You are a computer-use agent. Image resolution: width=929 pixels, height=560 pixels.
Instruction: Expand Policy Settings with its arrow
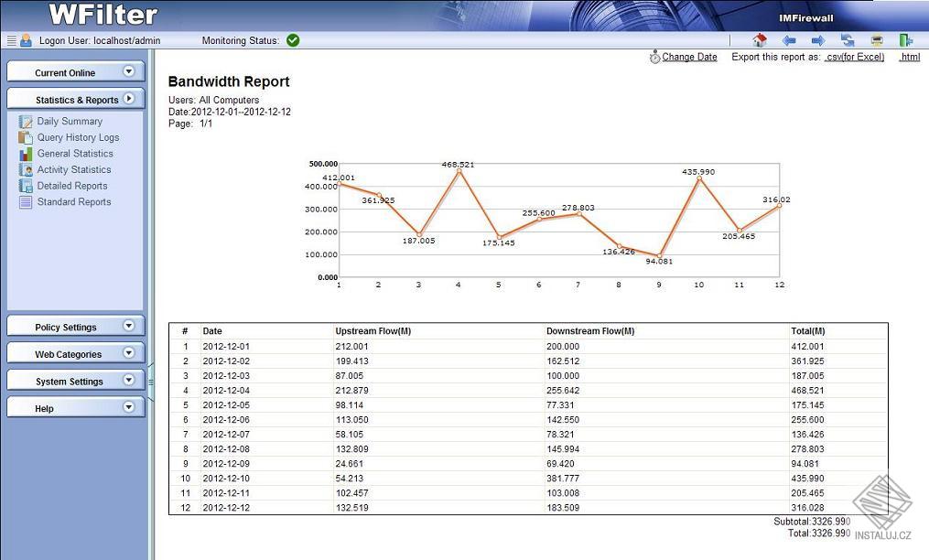(128, 326)
